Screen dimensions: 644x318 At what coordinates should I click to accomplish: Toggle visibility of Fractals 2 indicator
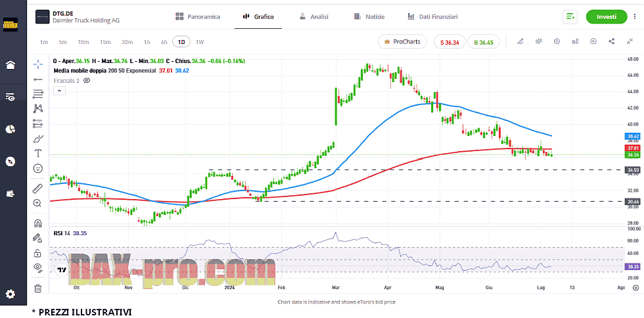[87, 81]
